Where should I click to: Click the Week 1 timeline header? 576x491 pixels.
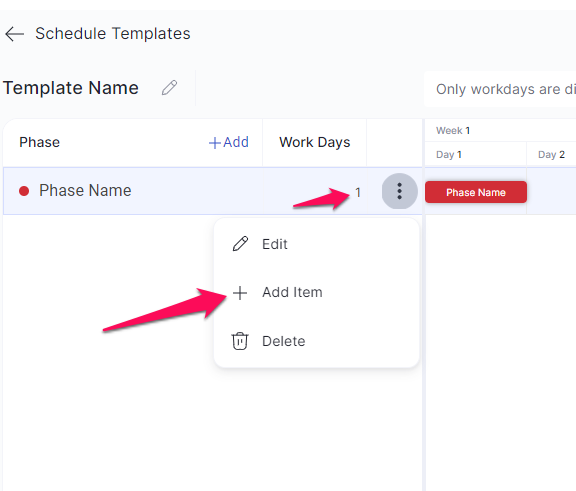[x=453, y=130]
